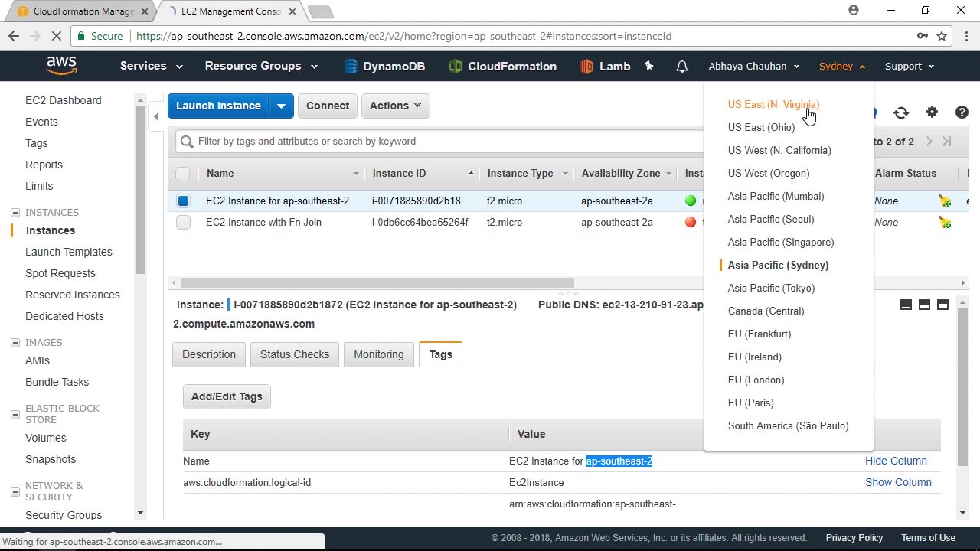
Task: Collapse the Network & Security section
Action: [15, 491]
